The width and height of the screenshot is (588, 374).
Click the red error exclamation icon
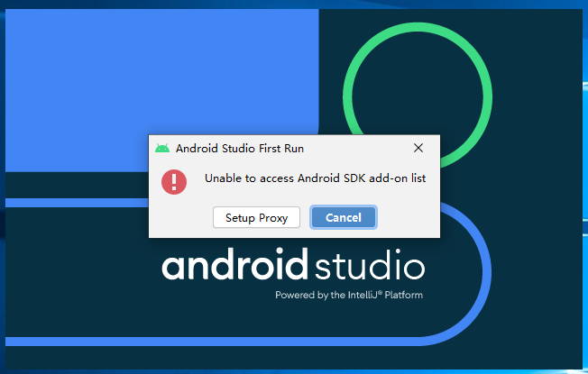[174, 182]
